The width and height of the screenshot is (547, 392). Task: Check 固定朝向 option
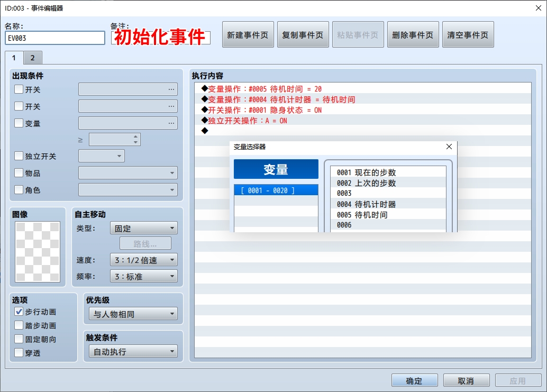19,339
